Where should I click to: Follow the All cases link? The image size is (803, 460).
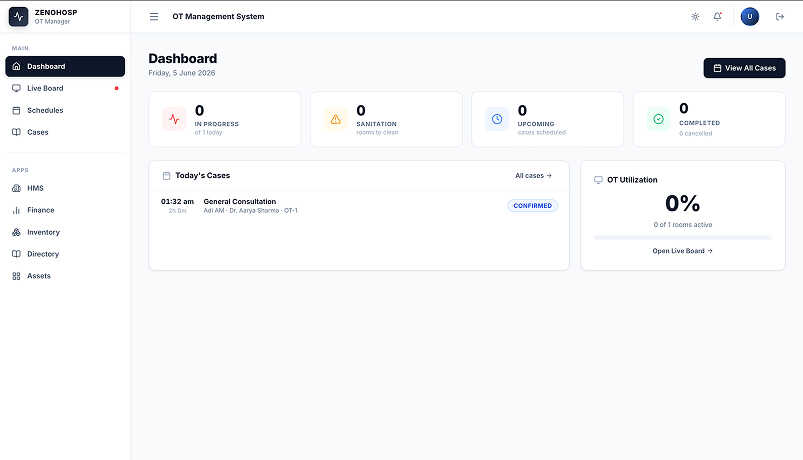click(533, 176)
